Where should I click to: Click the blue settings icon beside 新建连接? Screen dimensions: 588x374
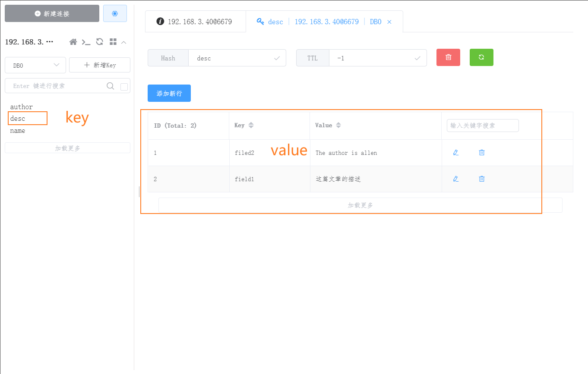[x=115, y=13]
